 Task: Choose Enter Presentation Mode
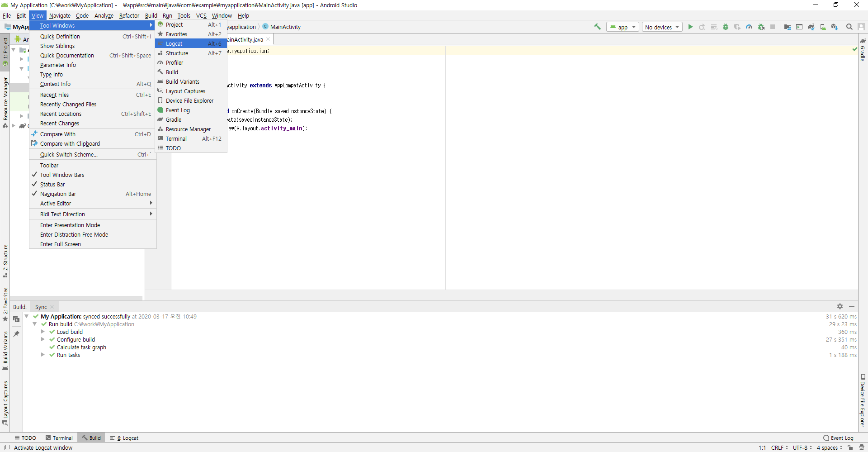pyautogui.click(x=93, y=225)
